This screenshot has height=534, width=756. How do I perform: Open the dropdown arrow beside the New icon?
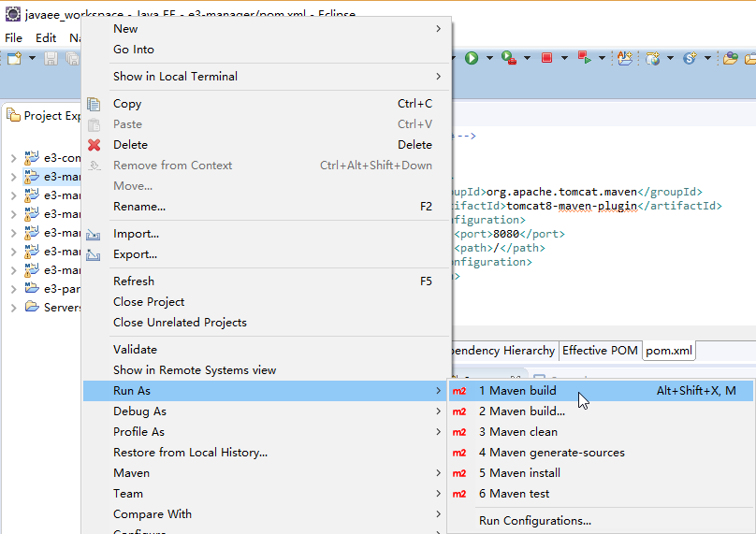32,58
